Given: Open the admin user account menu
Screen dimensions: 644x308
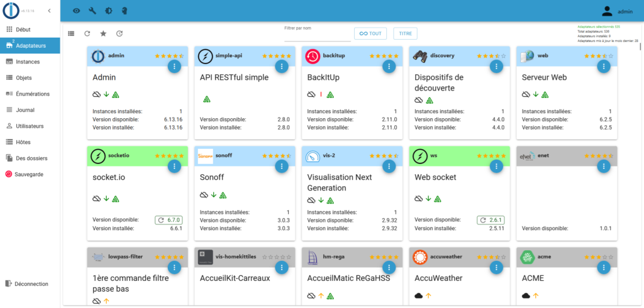Looking at the screenshot, I should 618,11.
